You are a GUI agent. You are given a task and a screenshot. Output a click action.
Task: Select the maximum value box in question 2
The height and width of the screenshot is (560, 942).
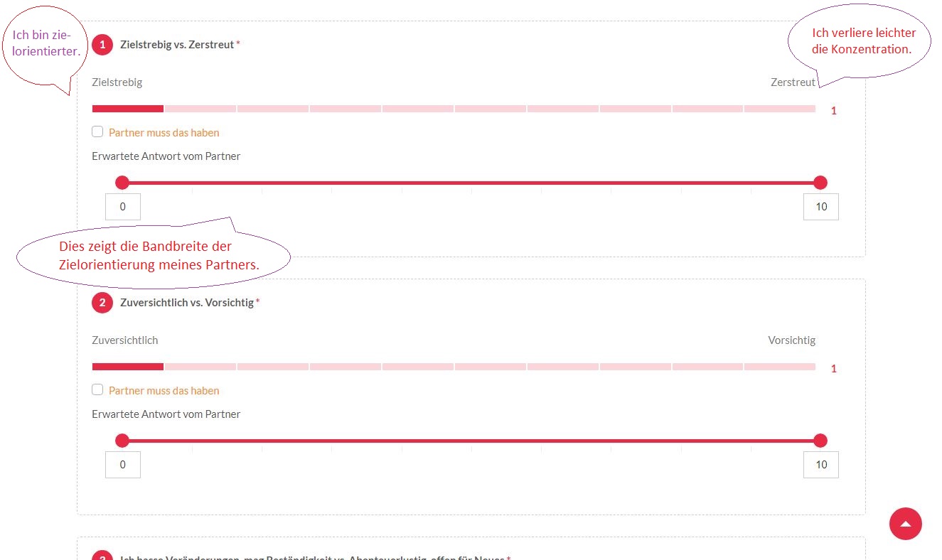(x=821, y=465)
